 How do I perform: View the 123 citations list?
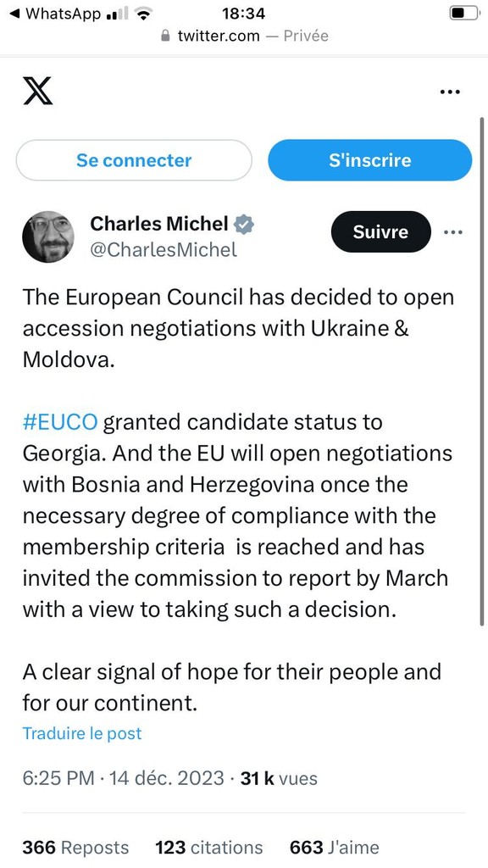(x=209, y=848)
